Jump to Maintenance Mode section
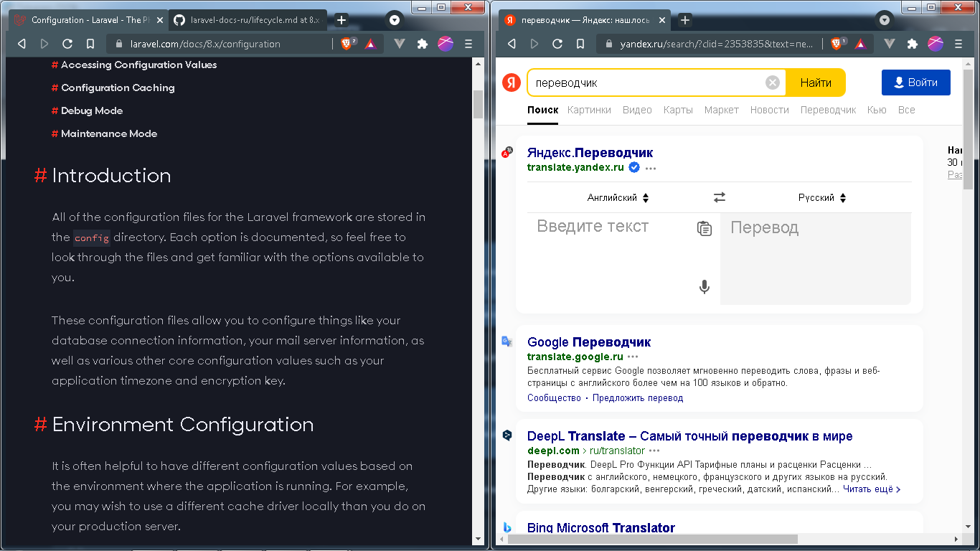This screenshot has width=980, height=551. coord(109,133)
